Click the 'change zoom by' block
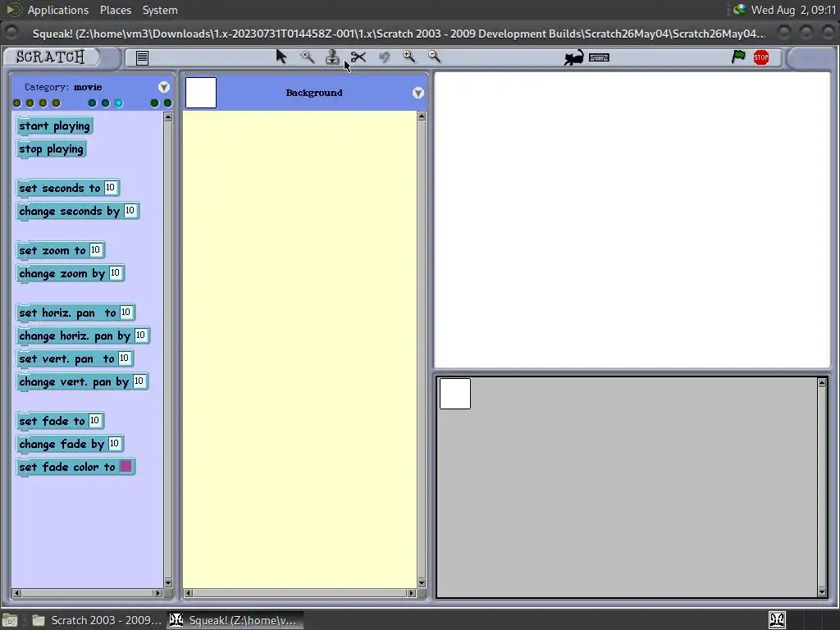The image size is (840, 630). 71,273
